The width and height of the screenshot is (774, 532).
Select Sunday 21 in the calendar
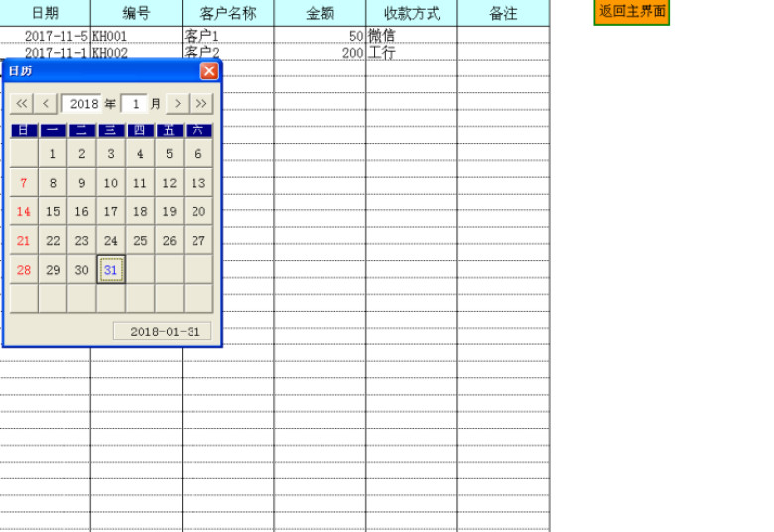pos(23,240)
